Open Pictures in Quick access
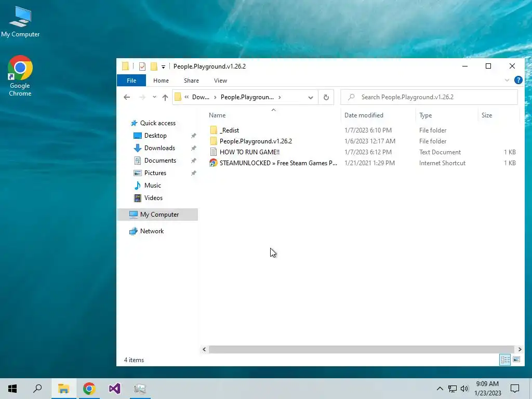 click(x=155, y=173)
